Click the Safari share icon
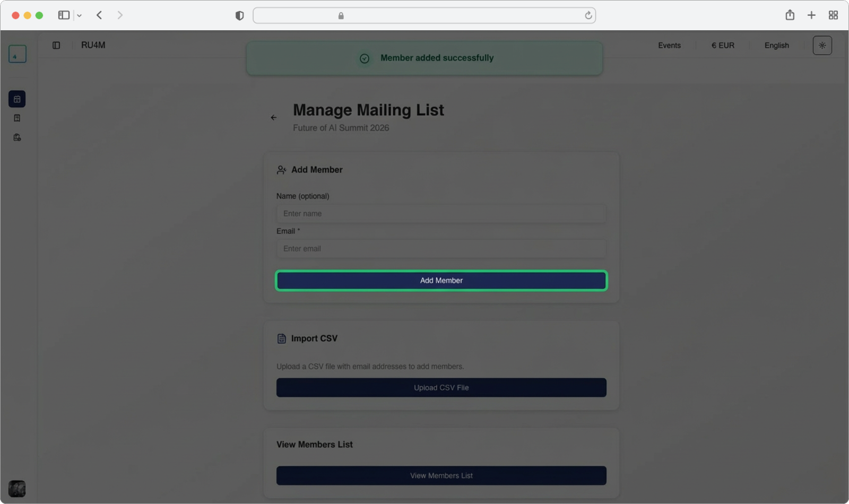Screen dimensions: 849x504 [790, 15]
